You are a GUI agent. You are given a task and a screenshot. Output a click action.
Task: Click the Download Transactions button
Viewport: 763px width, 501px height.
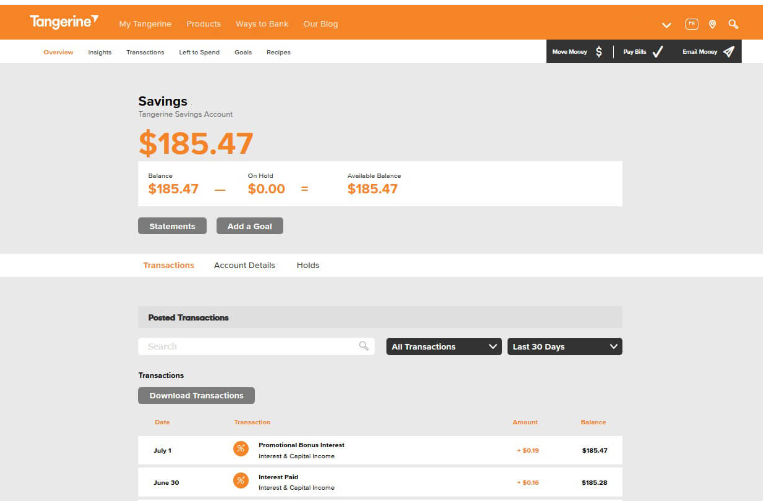[196, 395]
